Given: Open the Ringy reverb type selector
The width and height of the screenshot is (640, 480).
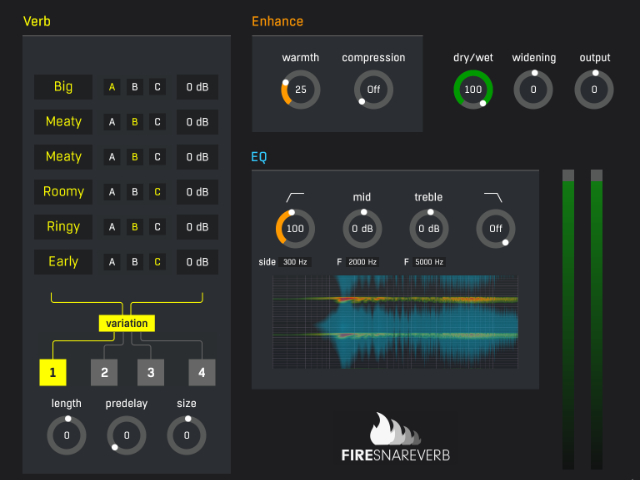Looking at the screenshot, I should click(x=63, y=227).
